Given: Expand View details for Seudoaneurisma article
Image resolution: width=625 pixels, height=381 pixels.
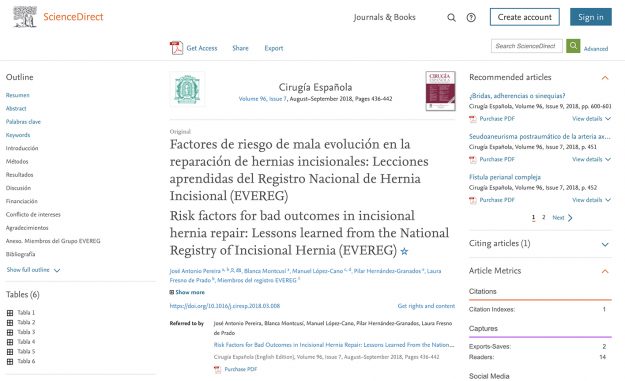Looking at the screenshot, I should 592,159.
